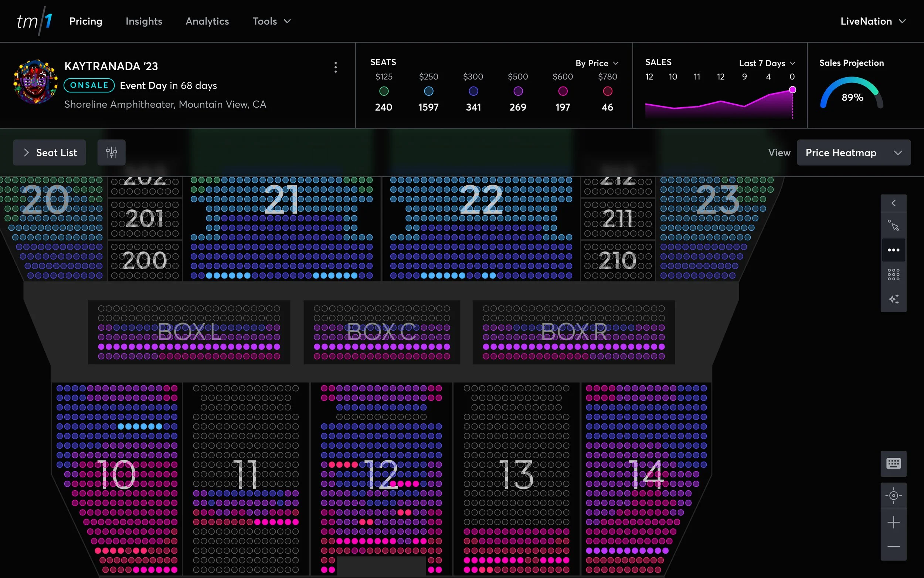Zoom in on the seat map
This screenshot has height=578, width=924.
893,522
